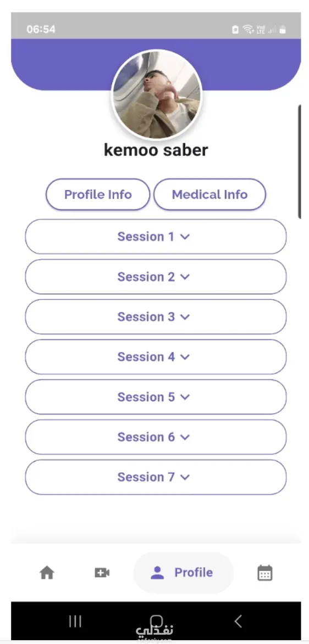Image resolution: width=309 pixels, height=644 pixels.
Task: Tap the Android back arrow
Action: 238,621
